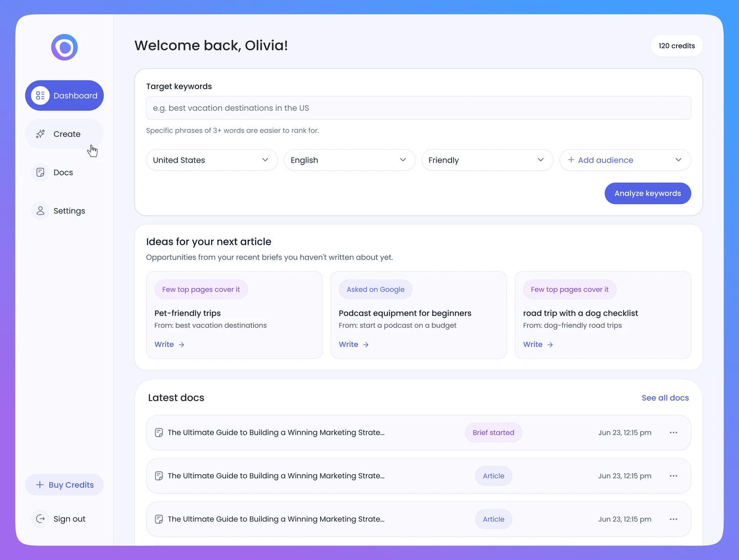Viewport: 739px width, 560px height.
Task: Click the Pet-friendly trips idea title
Action: (188, 313)
